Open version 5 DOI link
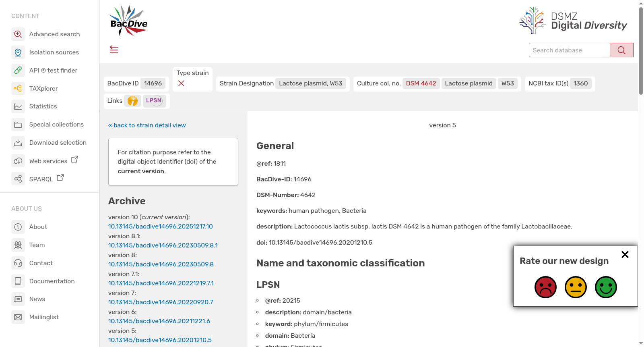 160,340
